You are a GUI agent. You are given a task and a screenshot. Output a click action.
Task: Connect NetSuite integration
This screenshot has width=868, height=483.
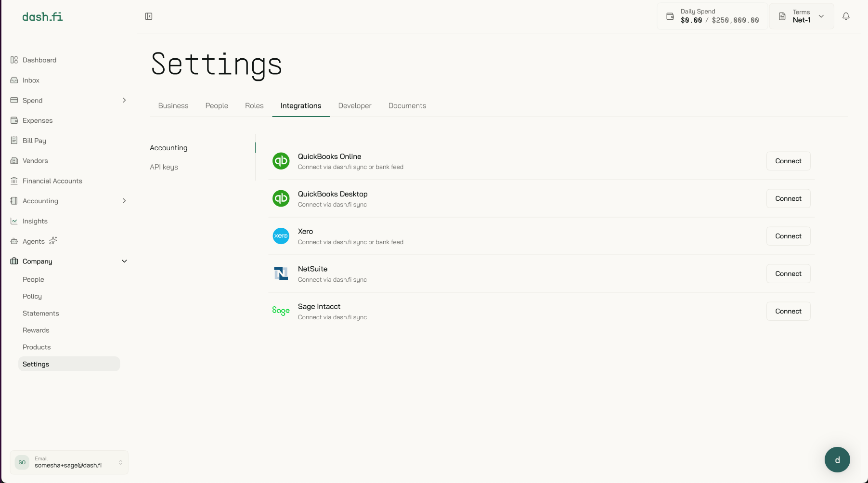pyautogui.click(x=788, y=274)
